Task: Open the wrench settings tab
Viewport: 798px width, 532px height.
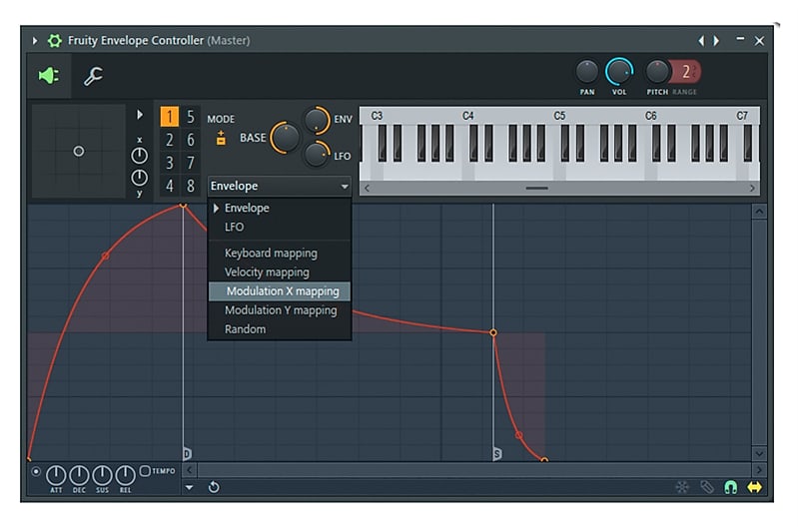Action: tap(93, 76)
